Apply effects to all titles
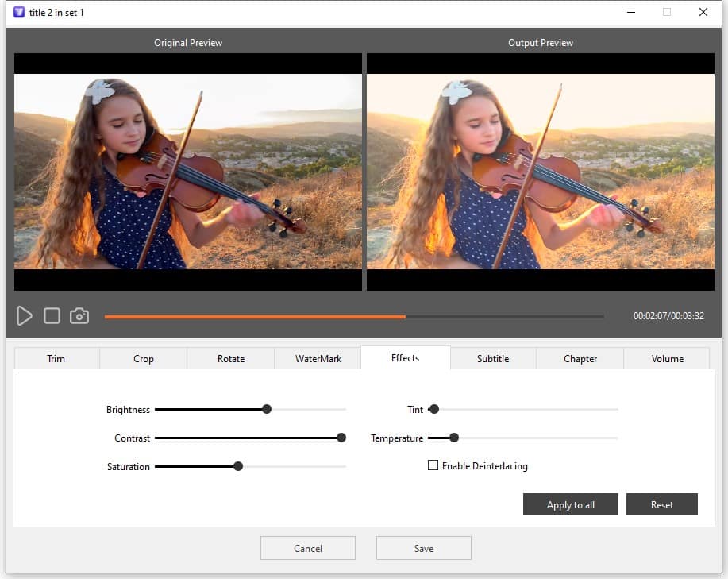Screen dimensions: 728x579 (x=570, y=504)
